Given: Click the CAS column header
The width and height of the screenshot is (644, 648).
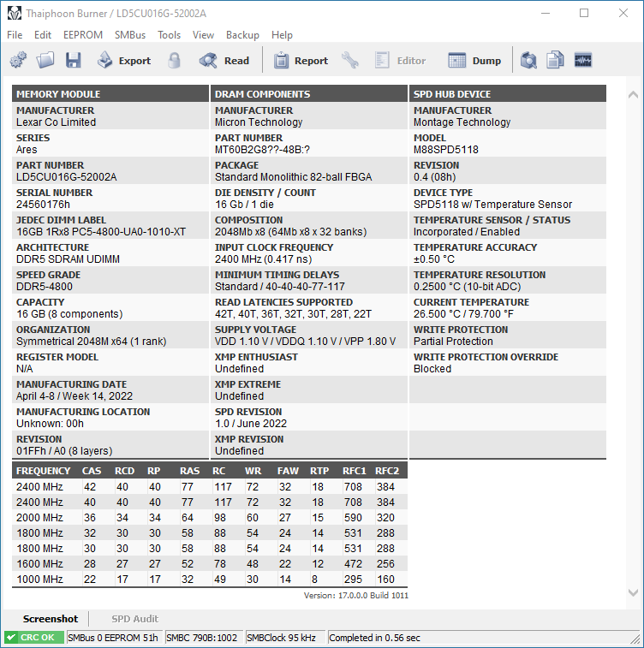Looking at the screenshot, I should click(x=92, y=471).
